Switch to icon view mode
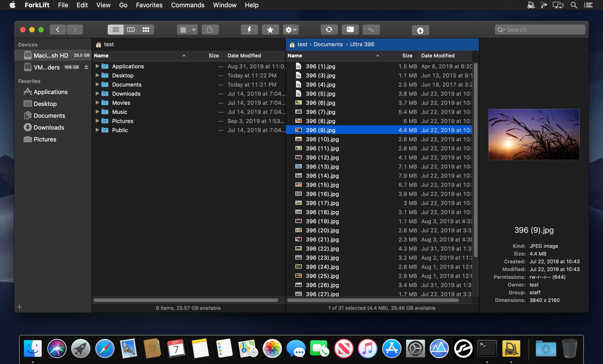This screenshot has width=603, height=364. (x=146, y=29)
